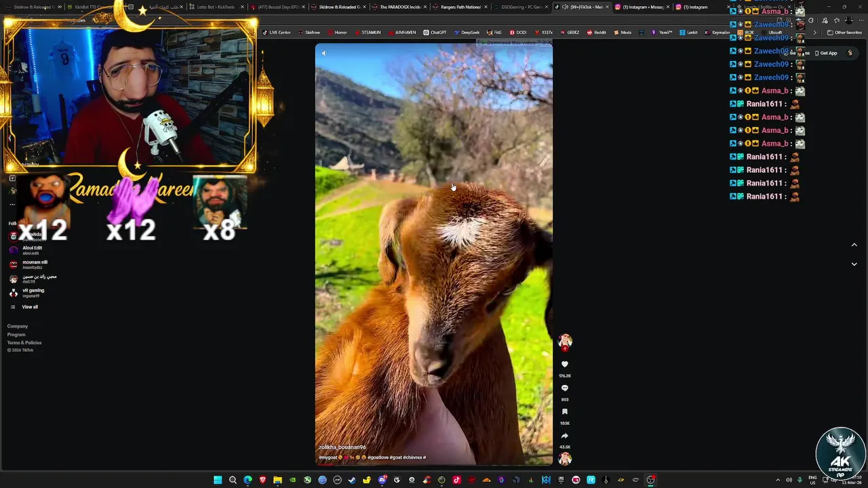Open the TikTok sidebar upload plus icon
This screenshot has height=488, width=868.
tap(12, 178)
